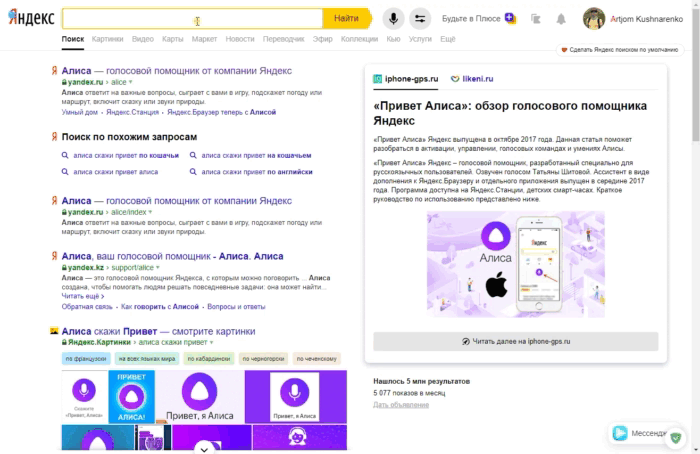Click 'Читать далее на iphone-gps.ru' button

[516, 342]
